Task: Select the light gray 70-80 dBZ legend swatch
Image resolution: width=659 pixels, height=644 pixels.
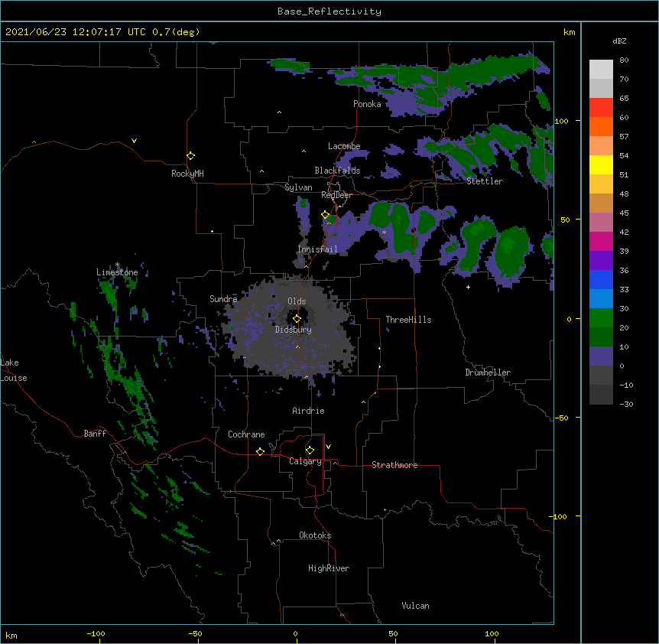Action: 601,70
